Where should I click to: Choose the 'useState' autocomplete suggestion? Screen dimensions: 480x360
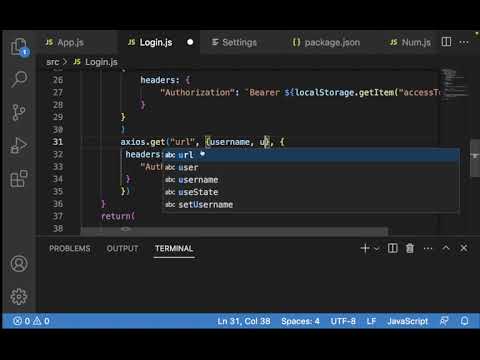click(311, 192)
